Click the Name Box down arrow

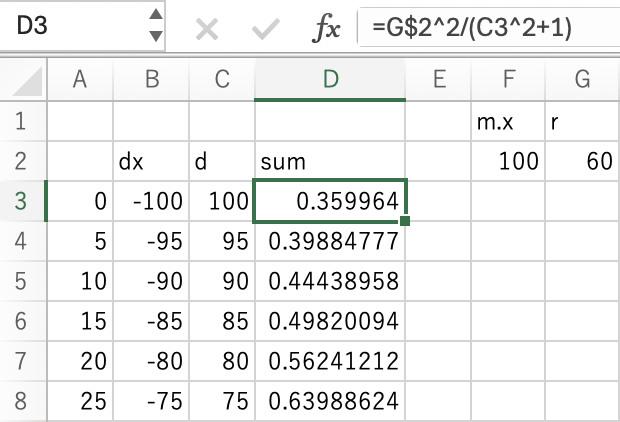tap(156, 36)
